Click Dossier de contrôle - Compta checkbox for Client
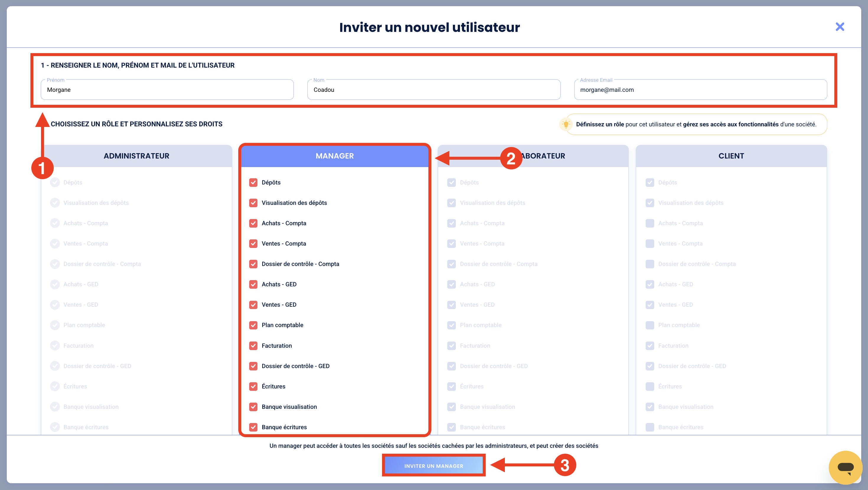Viewport: 868px width, 490px height. tap(650, 264)
